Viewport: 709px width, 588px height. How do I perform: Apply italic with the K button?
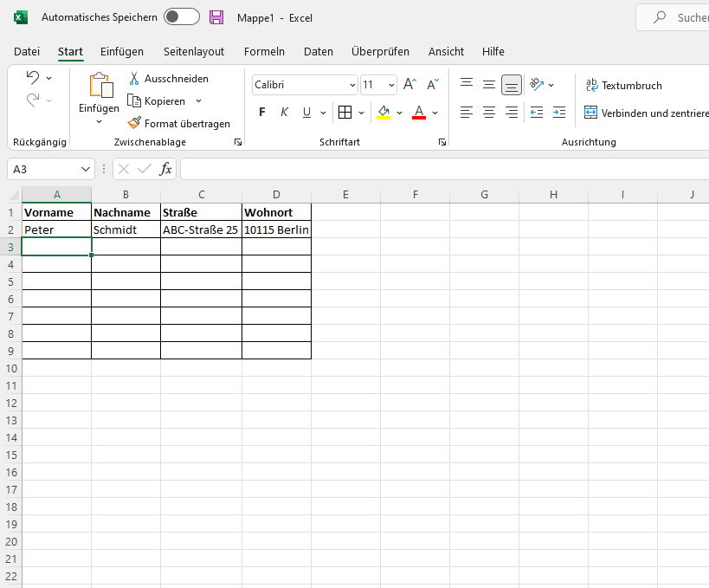(x=284, y=113)
